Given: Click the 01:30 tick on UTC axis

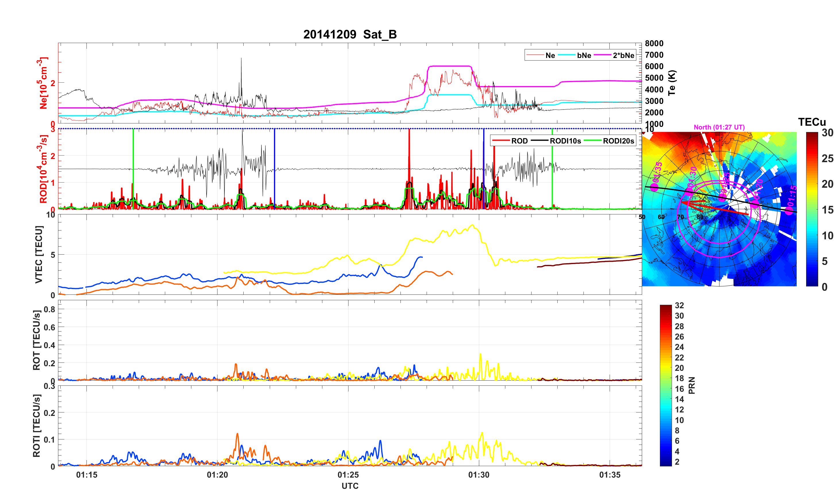Looking at the screenshot, I should pyautogui.click(x=479, y=475).
